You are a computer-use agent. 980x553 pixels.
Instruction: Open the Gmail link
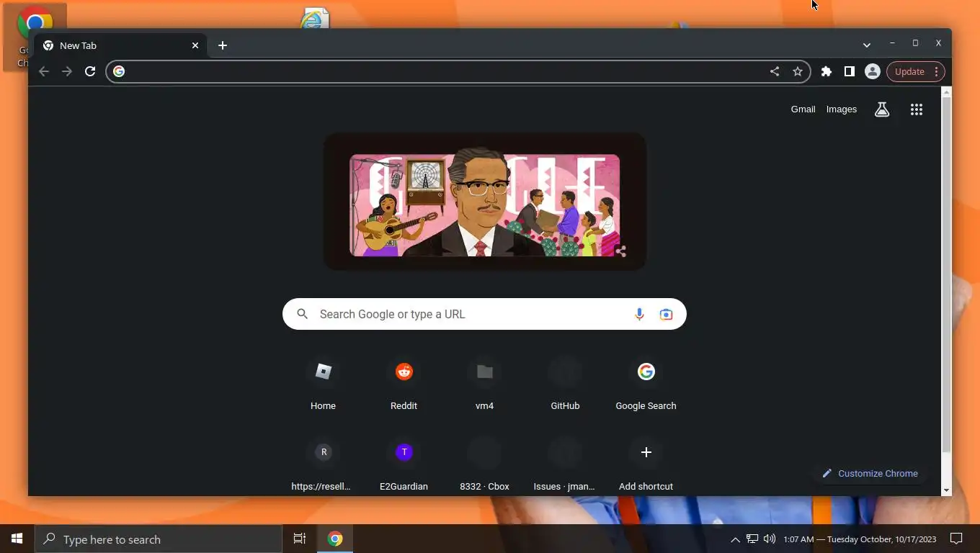[803, 109]
